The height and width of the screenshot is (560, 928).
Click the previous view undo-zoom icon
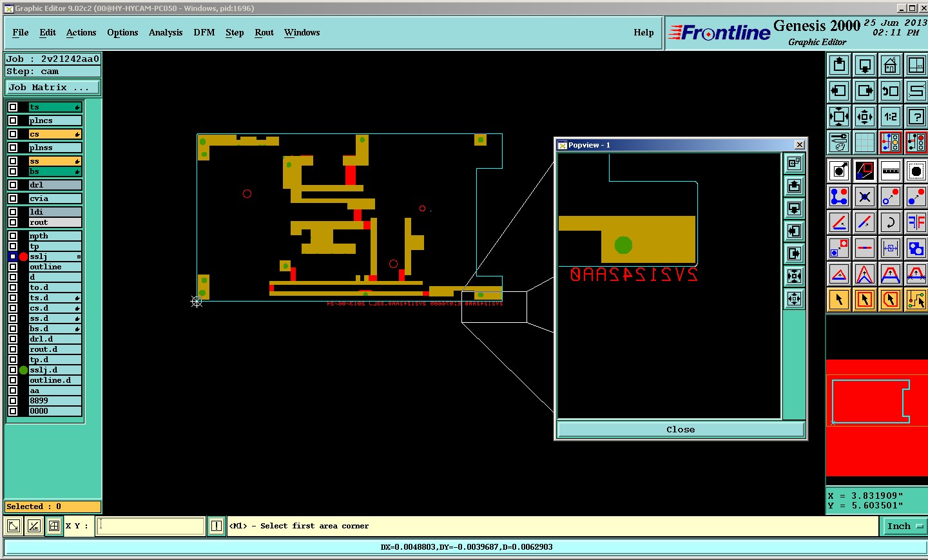tap(891, 91)
